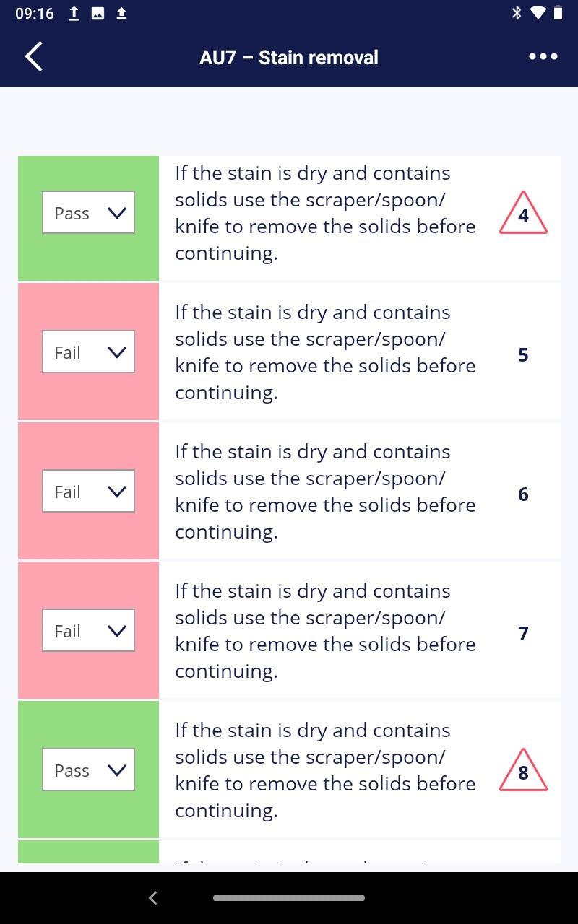This screenshot has width=578, height=924.
Task: Tap the Wi-Fi status icon
Action: pyautogui.click(x=538, y=13)
